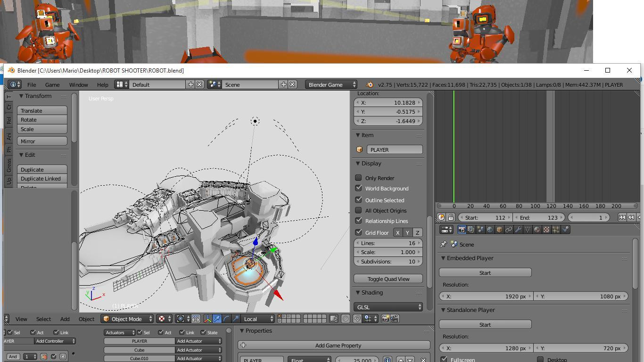Image resolution: width=644 pixels, height=362 pixels.
Task: Enable the rotate manipulator arc icon
Action: pyautogui.click(x=226, y=319)
